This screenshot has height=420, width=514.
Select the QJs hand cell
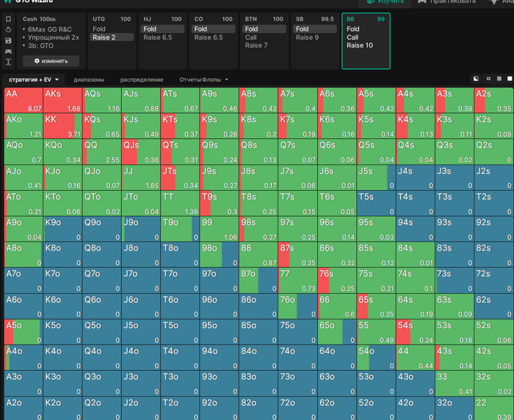click(x=141, y=152)
